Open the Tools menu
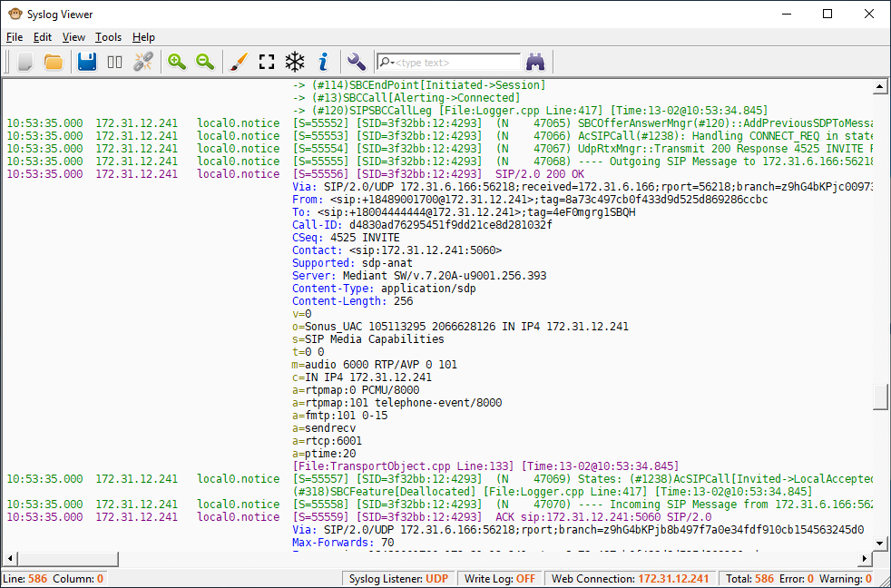Image resolution: width=891 pixels, height=588 pixels. pos(108,37)
